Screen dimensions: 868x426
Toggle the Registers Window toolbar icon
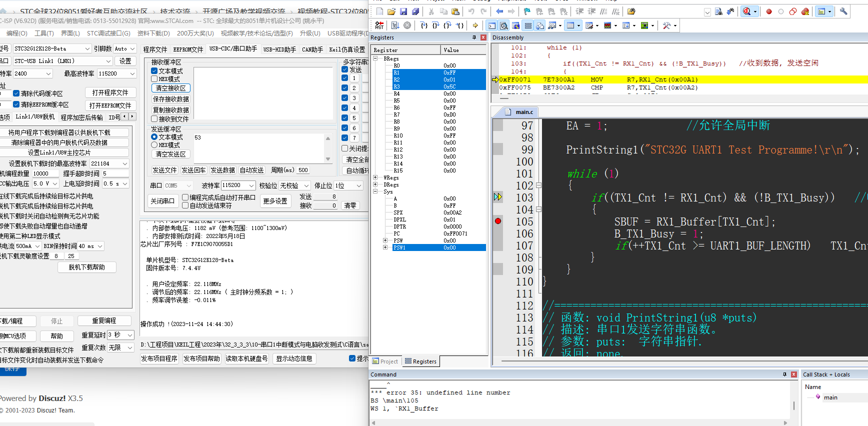click(x=528, y=25)
